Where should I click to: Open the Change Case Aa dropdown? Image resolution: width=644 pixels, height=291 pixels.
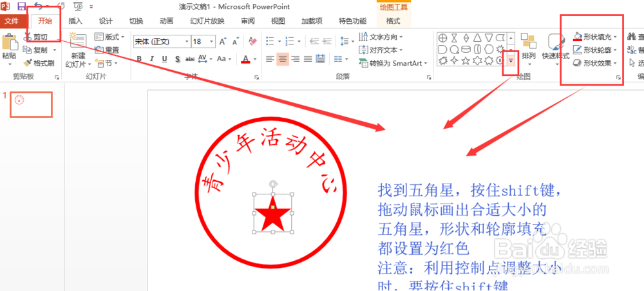pos(224,59)
